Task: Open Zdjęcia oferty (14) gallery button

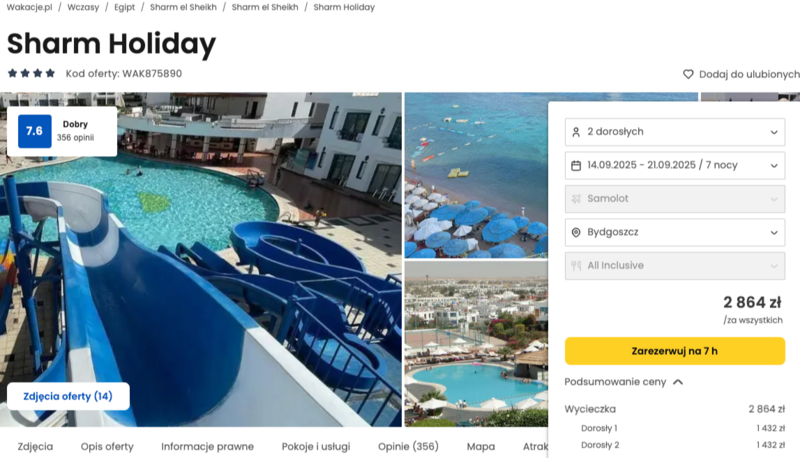Action: click(68, 396)
